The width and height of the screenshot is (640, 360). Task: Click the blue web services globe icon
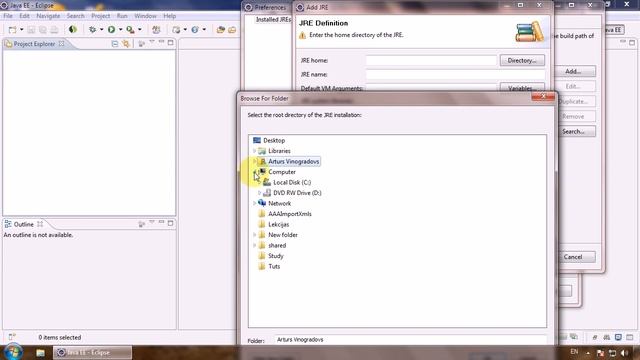click(x=195, y=30)
